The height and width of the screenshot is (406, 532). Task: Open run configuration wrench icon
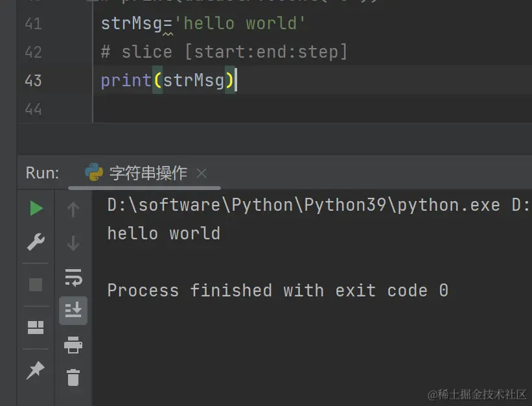click(36, 242)
